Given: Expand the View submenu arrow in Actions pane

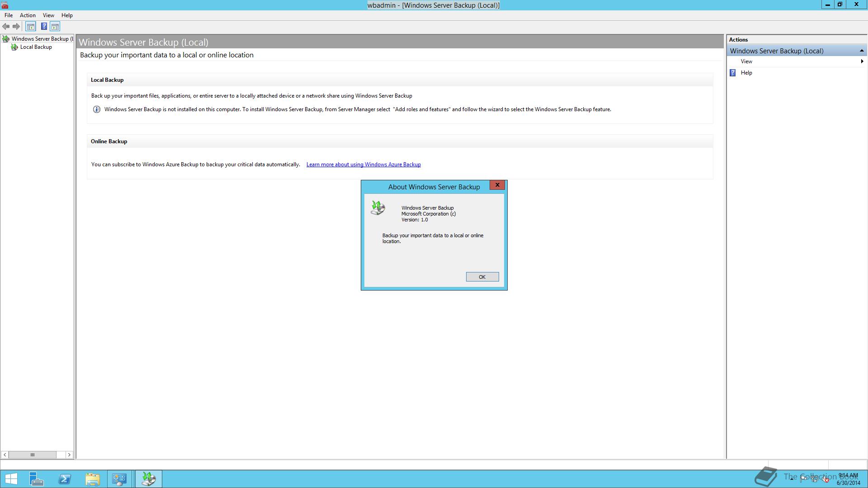Looking at the screenshot, I should [x=862, y=61].
